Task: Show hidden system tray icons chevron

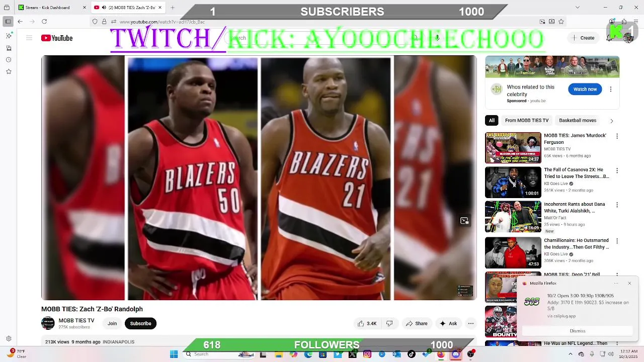Action: [x=570, y=354]
